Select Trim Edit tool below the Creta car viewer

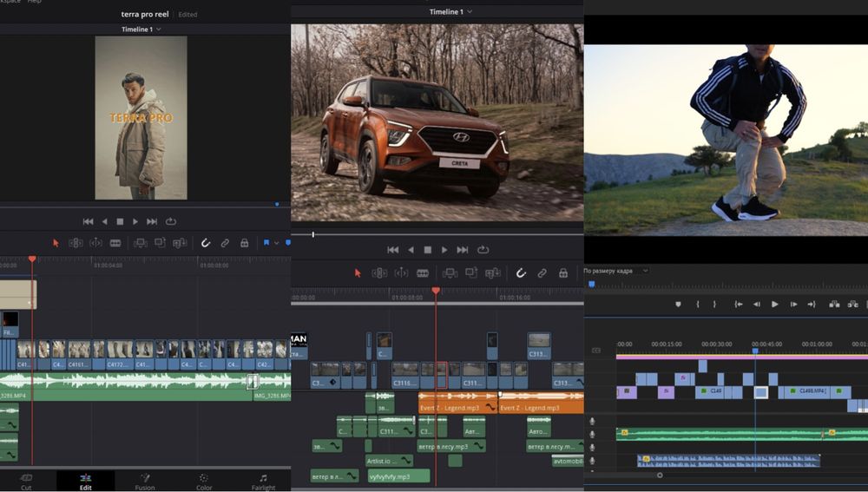point(379,272)
